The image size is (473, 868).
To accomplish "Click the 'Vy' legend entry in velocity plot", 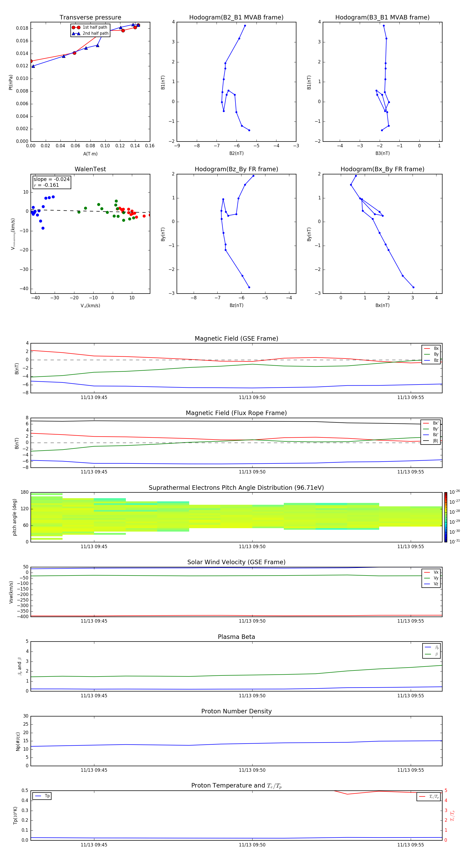I will [431, 578].
